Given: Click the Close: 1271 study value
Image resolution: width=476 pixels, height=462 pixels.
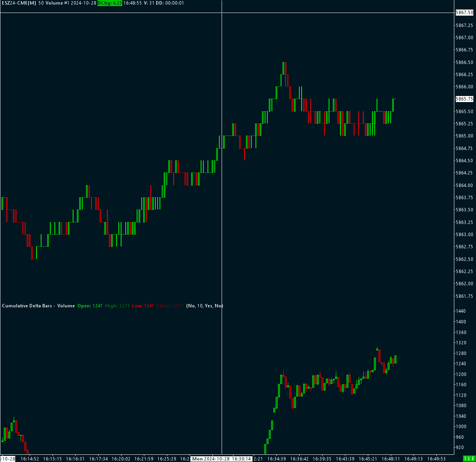Looking at the screenshot, I should click(x=169, y=306).
